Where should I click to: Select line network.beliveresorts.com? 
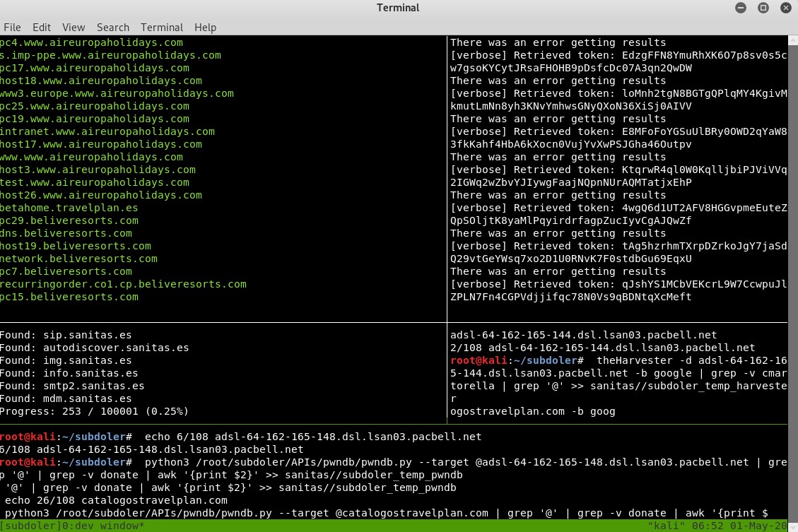78,259
